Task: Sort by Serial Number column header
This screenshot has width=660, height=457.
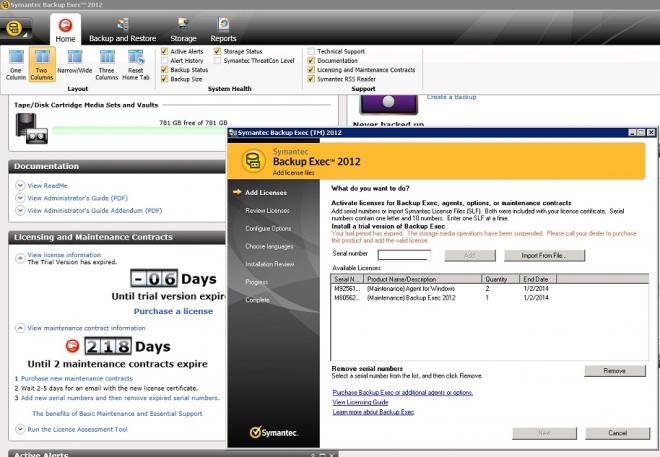Action: click(x=347, y=279)
